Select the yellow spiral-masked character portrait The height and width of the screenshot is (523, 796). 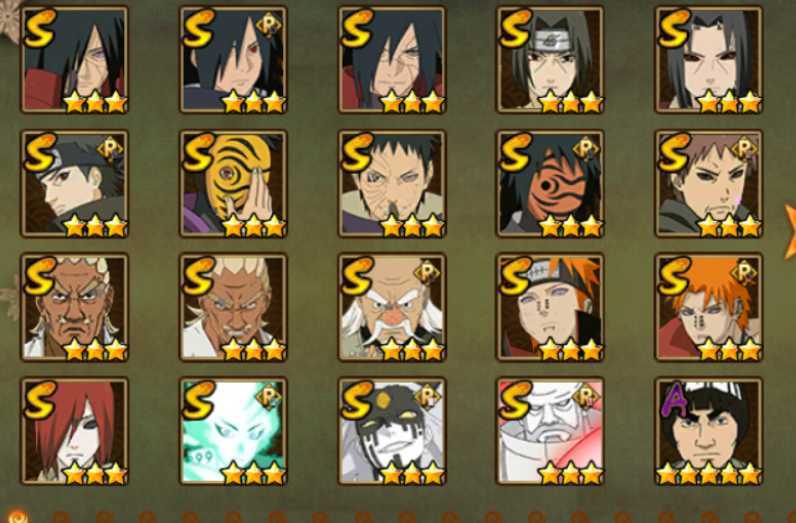(x=233, y=183)
